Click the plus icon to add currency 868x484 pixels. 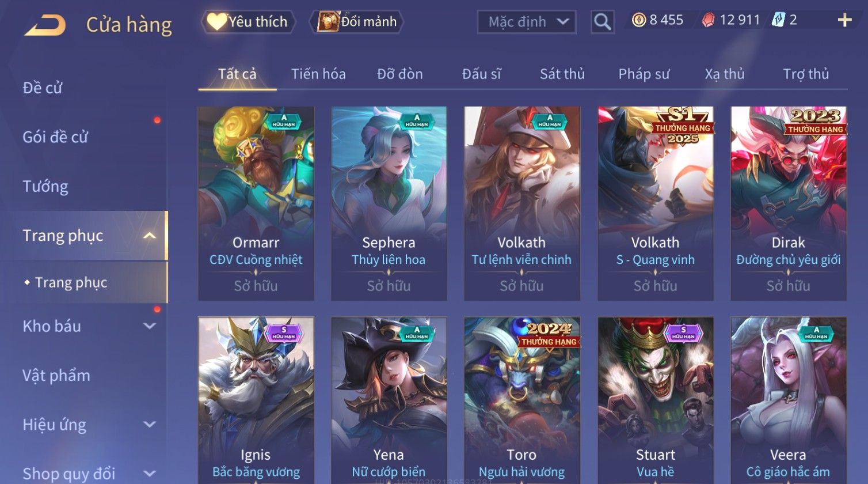(844, 21)
